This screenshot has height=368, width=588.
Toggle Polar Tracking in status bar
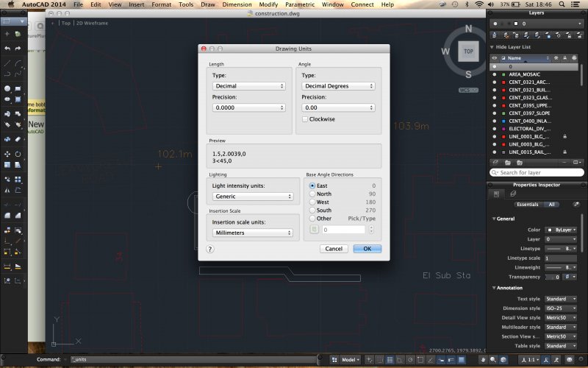point(410,360)
